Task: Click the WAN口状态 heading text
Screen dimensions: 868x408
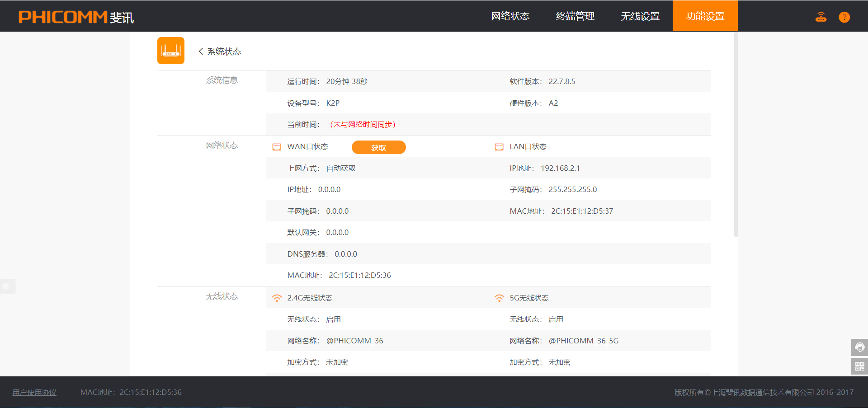Action: pos(308,146)
